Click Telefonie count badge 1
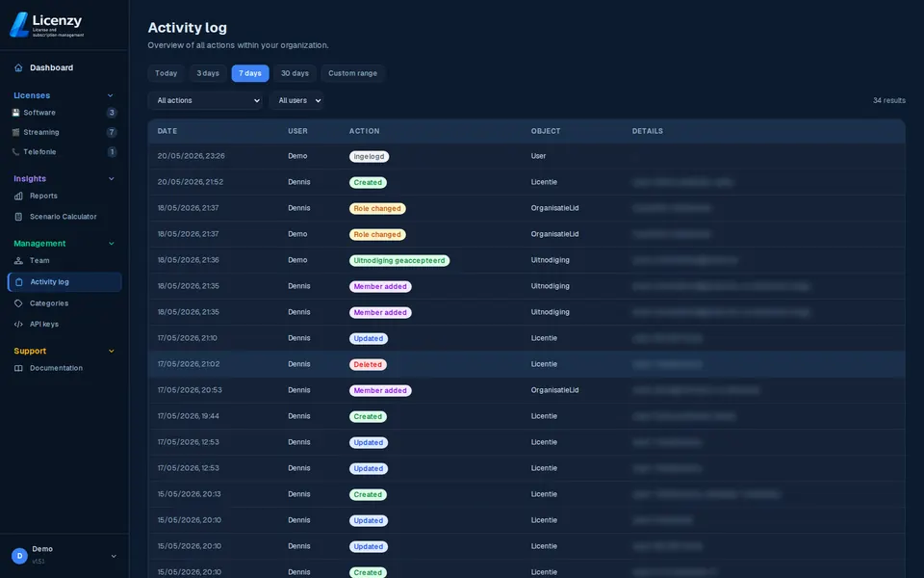Screen dimensions: 924x578 [x=112, y=152]
